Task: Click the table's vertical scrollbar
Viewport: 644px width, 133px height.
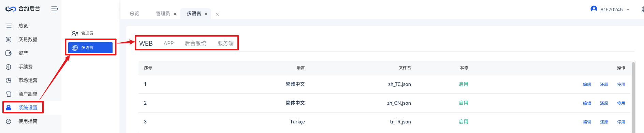Action: click(633, 97)
